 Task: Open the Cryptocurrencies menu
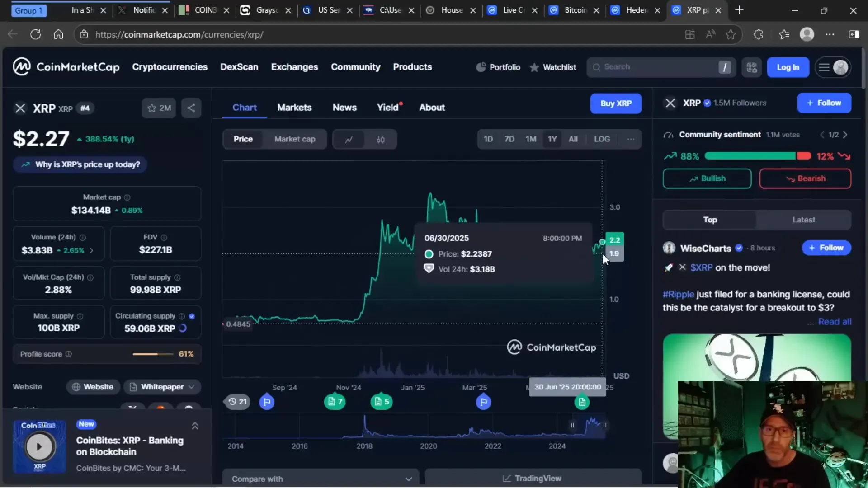point(170,67)
